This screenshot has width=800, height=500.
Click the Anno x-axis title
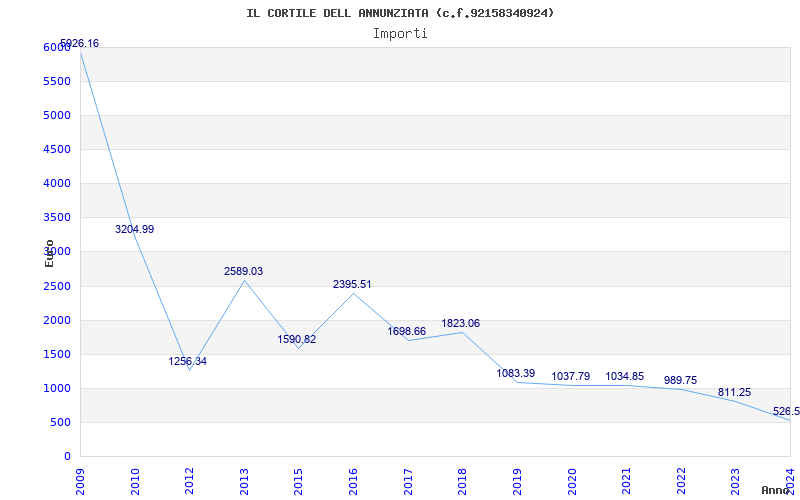776,490
